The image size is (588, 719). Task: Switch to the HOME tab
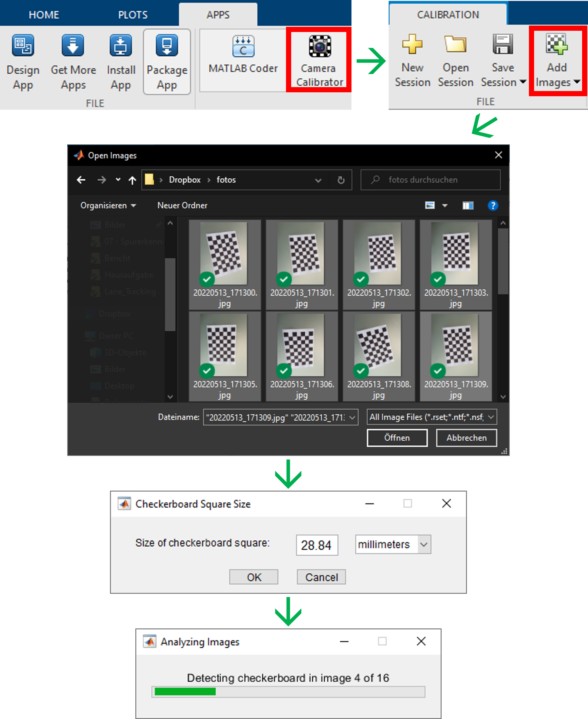[x=44, y=15]
